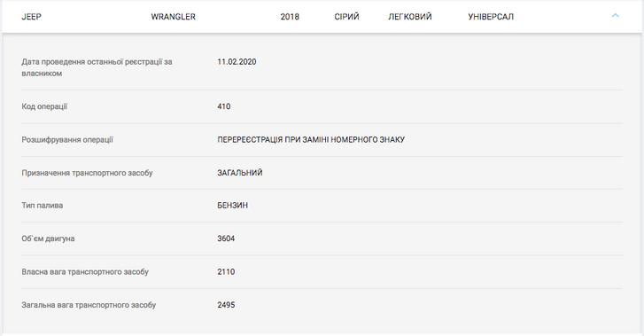Click the БЕНЗИН fuel type value
Image resolution: width=644 pixels, height=336 pixels.
(x=232, y=205)
